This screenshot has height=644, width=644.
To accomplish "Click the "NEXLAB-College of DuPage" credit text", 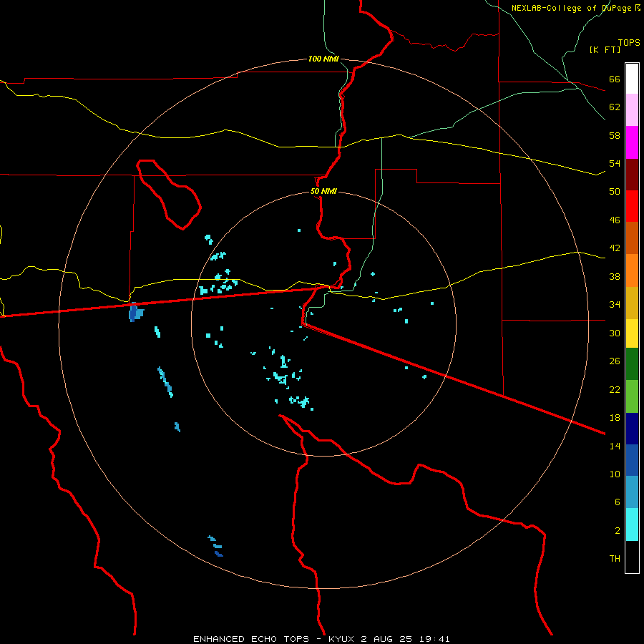I will pos(572,8).
